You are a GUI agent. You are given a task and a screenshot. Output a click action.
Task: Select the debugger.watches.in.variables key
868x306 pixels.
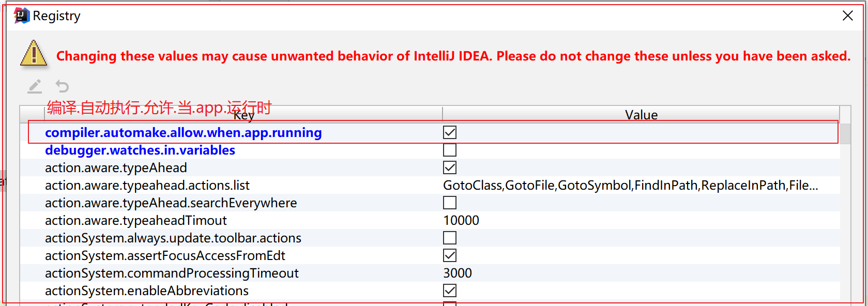coord(140,150)
